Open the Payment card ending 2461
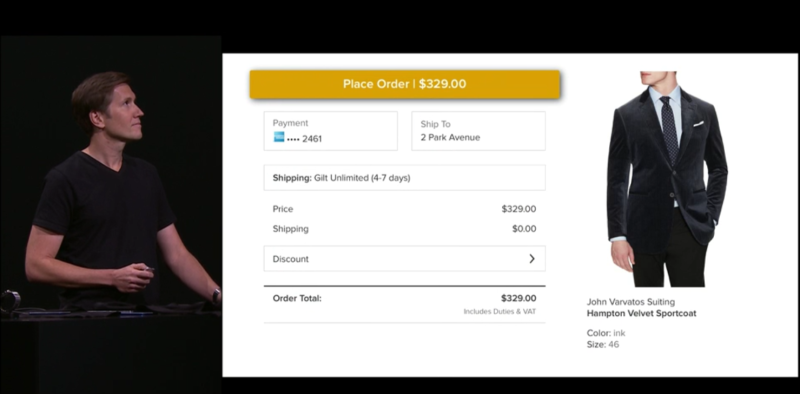Viewport: 800px width, 394px height. [331, 131]
